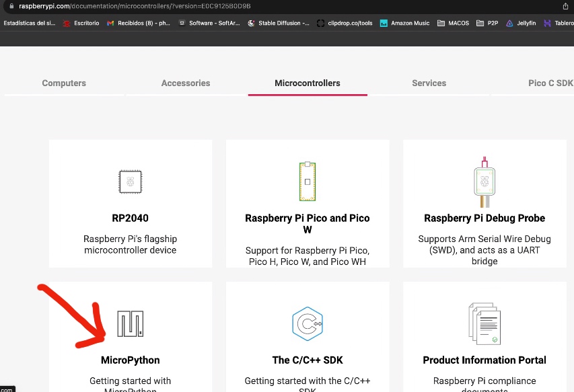Open the Tablero bookmark
The image size is (574, 392).
point(559,23)
